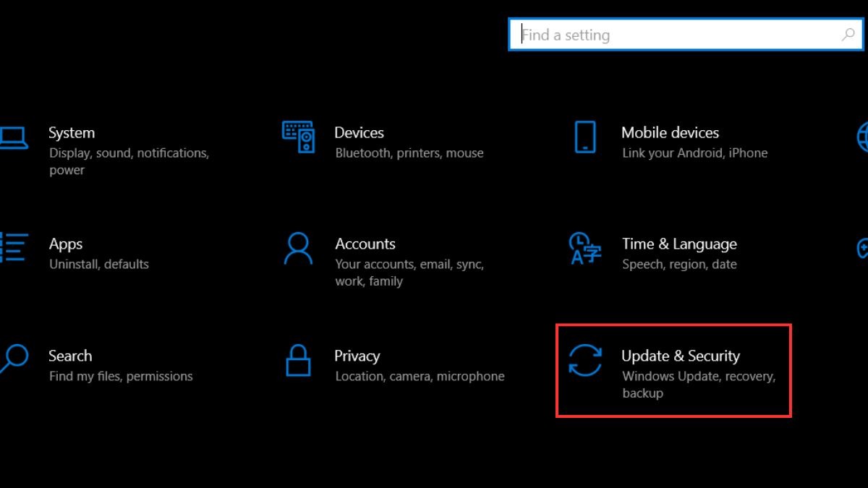This screenshot has height=488, width=868.
Task: Click the Update & Security sync arrows icon
Action: tap(585, 360)
